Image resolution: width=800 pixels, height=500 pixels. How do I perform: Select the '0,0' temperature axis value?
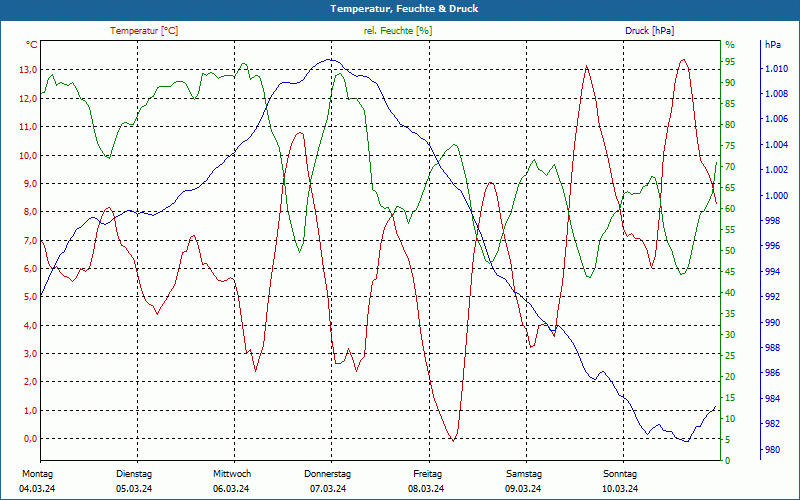tap(30, 439)
